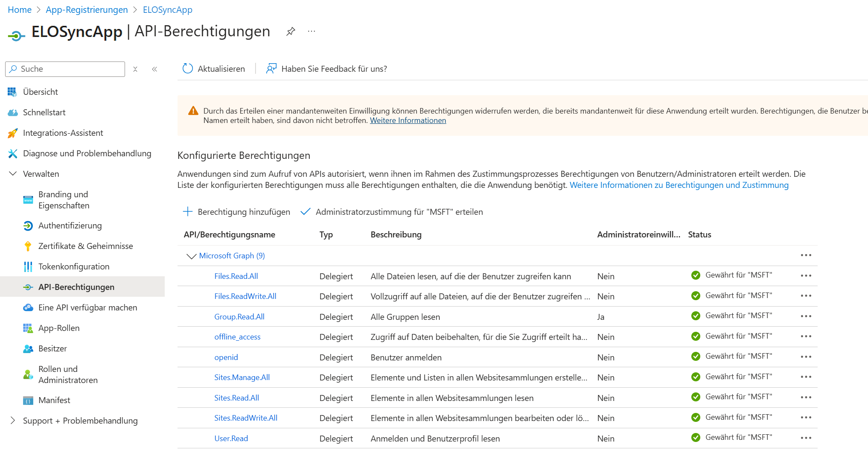Viewport: 868px width, 468px height.
Task: Open options menu for Files.Read.All row
Action: pos(806,276)
